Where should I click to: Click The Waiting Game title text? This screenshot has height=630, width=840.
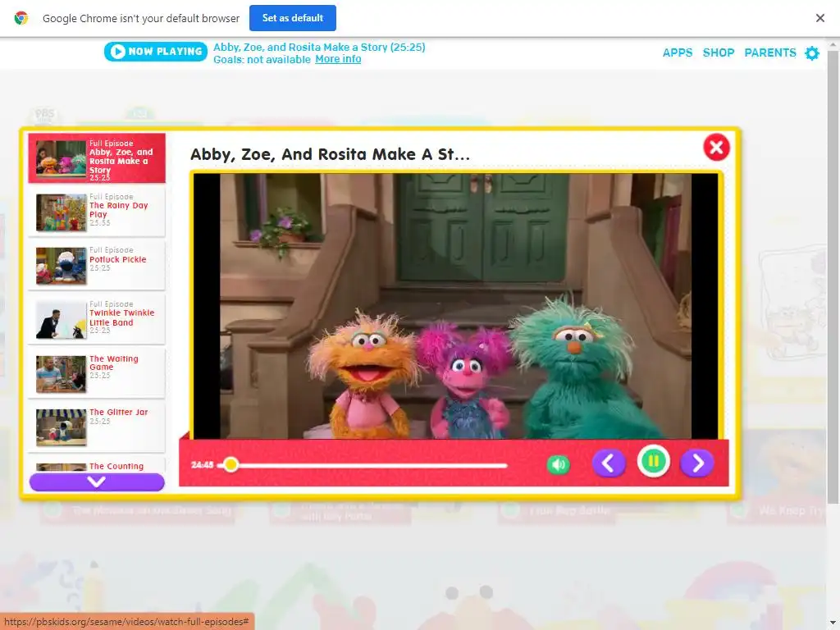click(x=113, y=363)
